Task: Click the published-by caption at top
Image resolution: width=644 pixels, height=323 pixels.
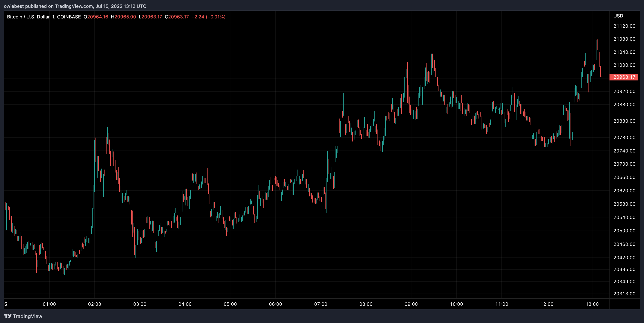Action: (x=75, y=6)
